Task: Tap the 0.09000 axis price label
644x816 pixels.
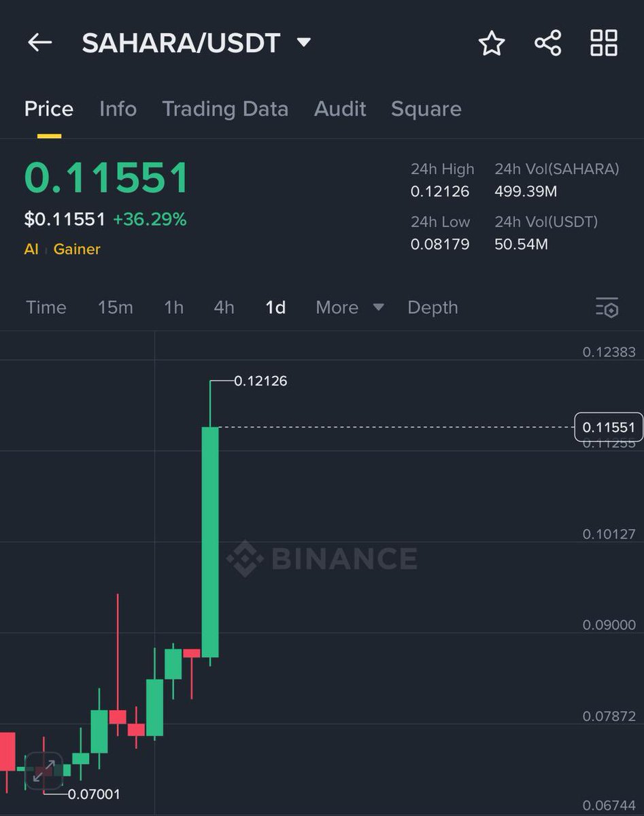Action: coord(609,625)
